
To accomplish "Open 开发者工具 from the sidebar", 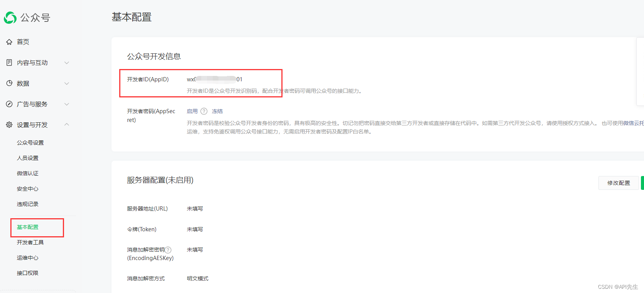I will [30, 242].
